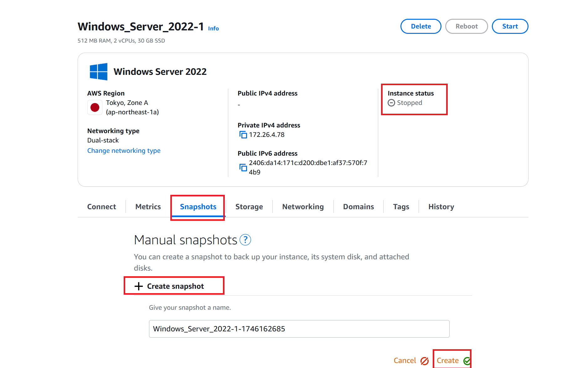The image size is (588, 368).
Task: Click the 'Public IPv4 address' label
Action: click(267, 93)
